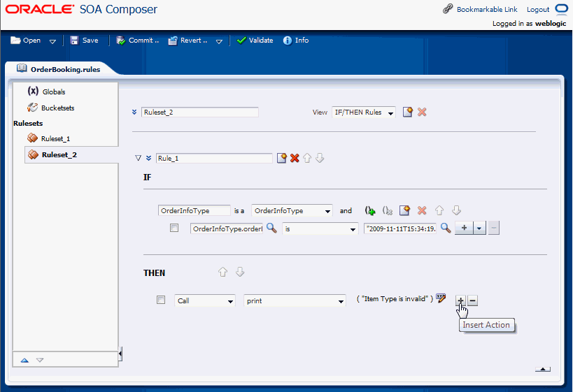
Task: Open the 'is' operator dropdown
Action: coord(320,229)
